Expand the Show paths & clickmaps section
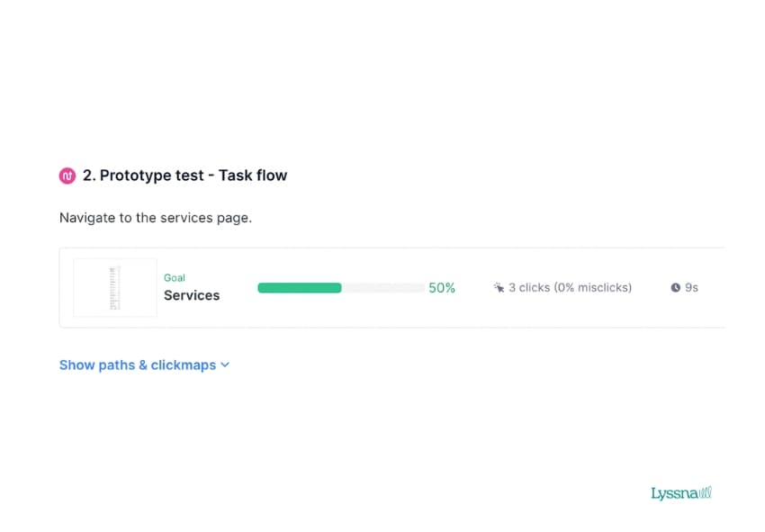The image size is (765, 532). pyautogui.click(x=137, y=365)
